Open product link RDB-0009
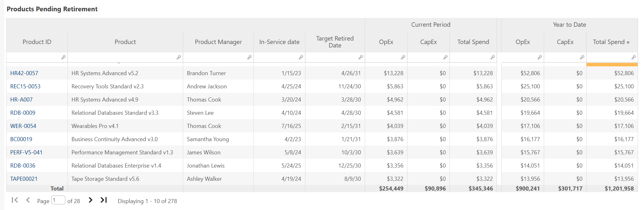This screenshot has height=210, width=644. (23, 113)
